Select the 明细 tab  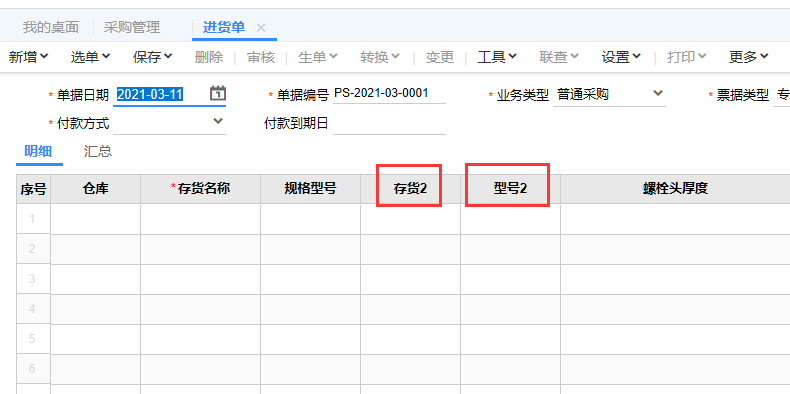click(x=38, y=151)
